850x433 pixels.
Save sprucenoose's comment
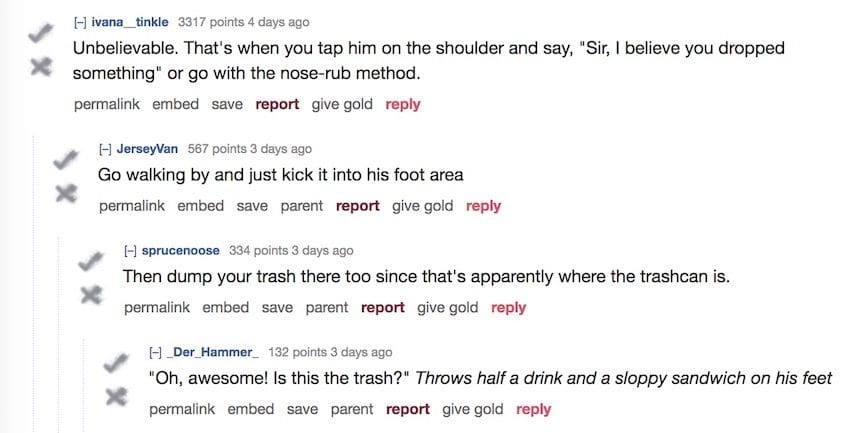[277, 307]
